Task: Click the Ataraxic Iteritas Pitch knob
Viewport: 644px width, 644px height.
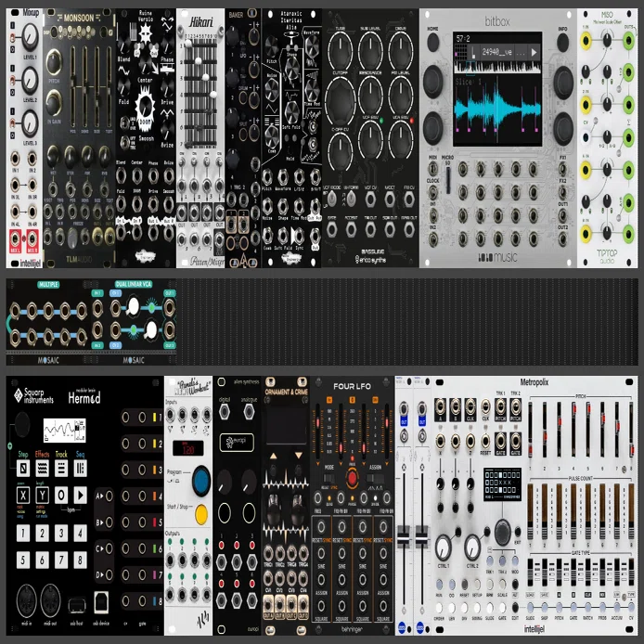Action: (x=271, y=46)
